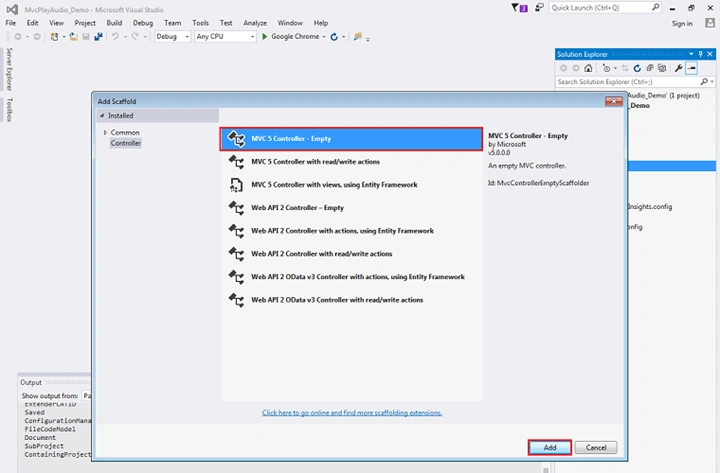
Task: Click the Solution Explorer Forward arrow icon
Action: coord(576,68)
